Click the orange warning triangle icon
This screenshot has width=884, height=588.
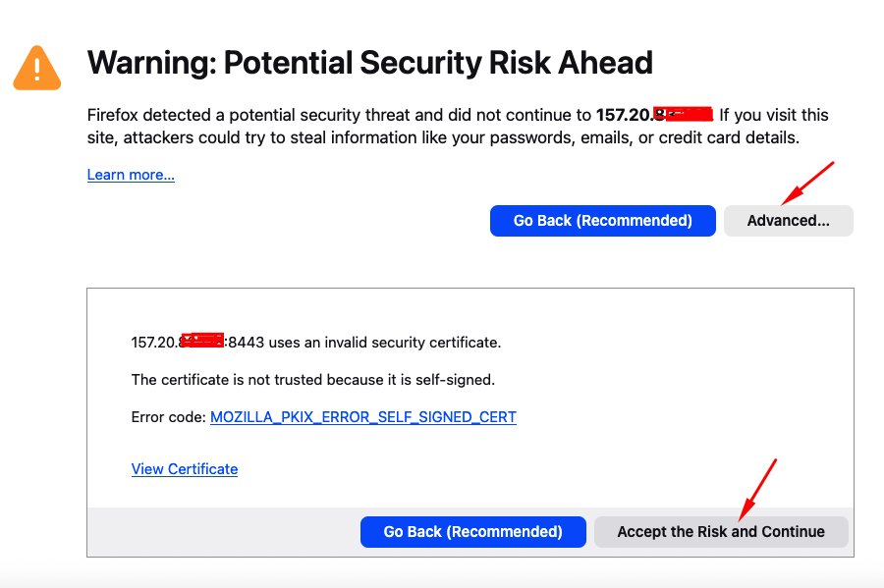(36, 68)
